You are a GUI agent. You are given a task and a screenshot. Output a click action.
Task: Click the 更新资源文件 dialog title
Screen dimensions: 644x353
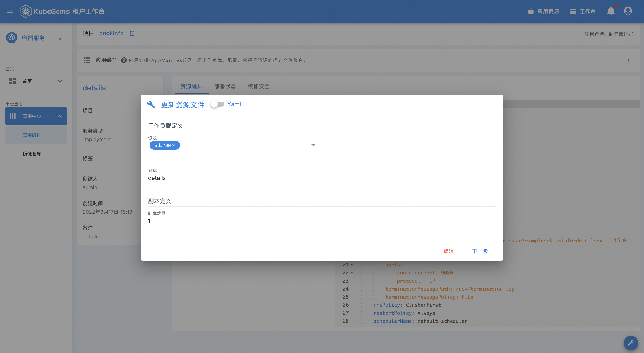click(182, 104)
